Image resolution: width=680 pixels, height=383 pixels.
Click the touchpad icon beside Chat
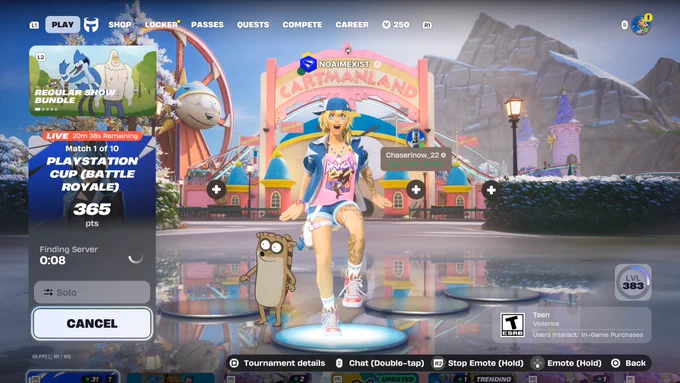tap(339, 363)
